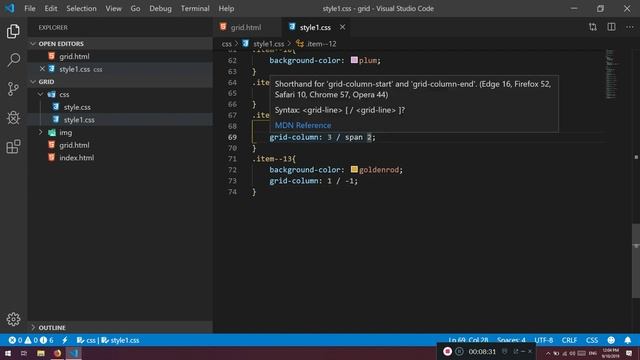Screen dimensions: 640x360
Task: Click the editor vertical scrollbar
Action: tap(636, 261)
